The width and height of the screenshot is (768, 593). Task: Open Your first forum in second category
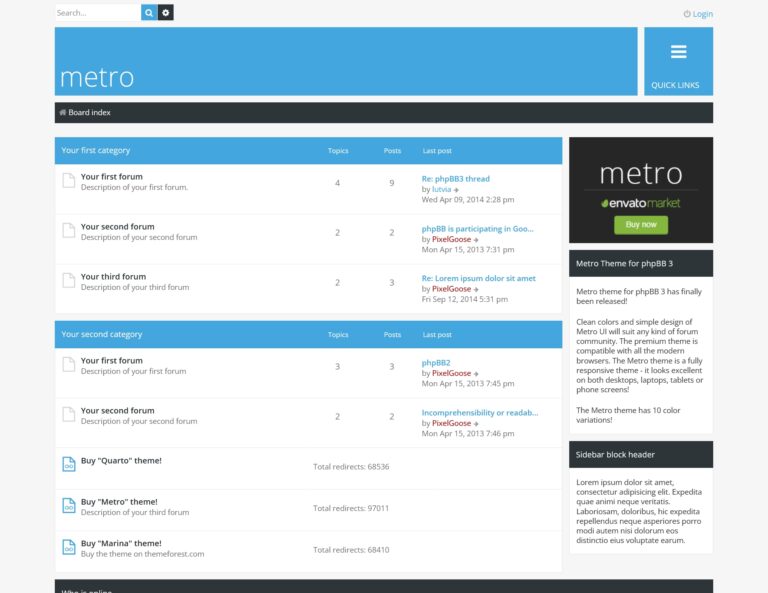[x=112, y=361]
